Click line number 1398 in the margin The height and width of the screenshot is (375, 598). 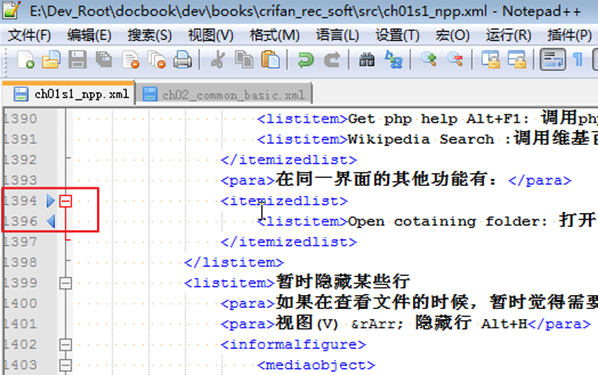click(20, 262)
